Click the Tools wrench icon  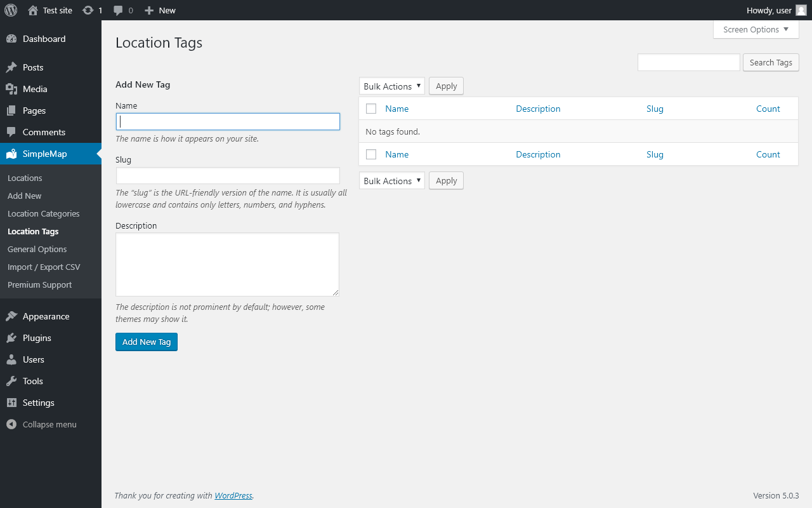(x=11, y=381)
